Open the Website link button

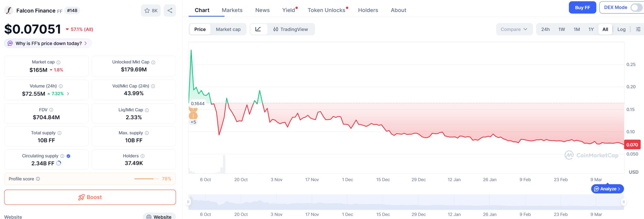tap(159, 216)
